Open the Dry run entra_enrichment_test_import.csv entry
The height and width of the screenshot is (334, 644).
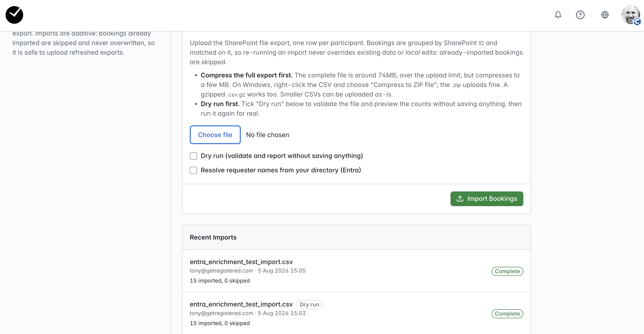241,304
